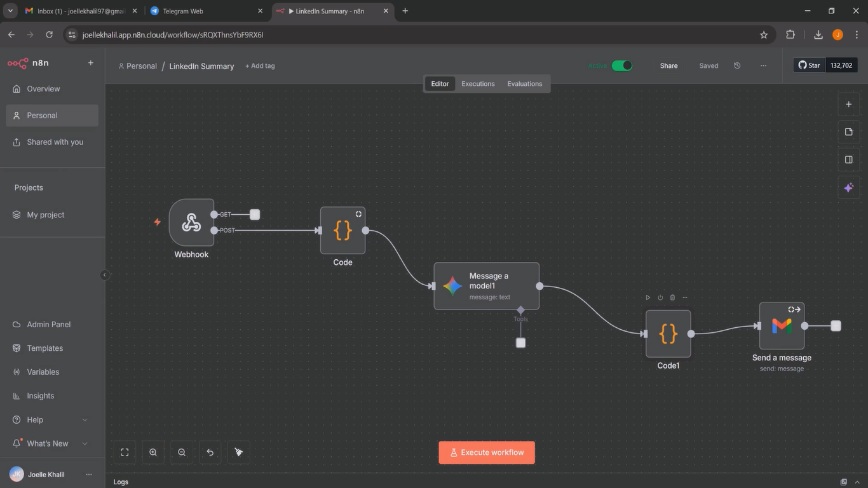Click the browser address bar URL

(x=173, y=35)
